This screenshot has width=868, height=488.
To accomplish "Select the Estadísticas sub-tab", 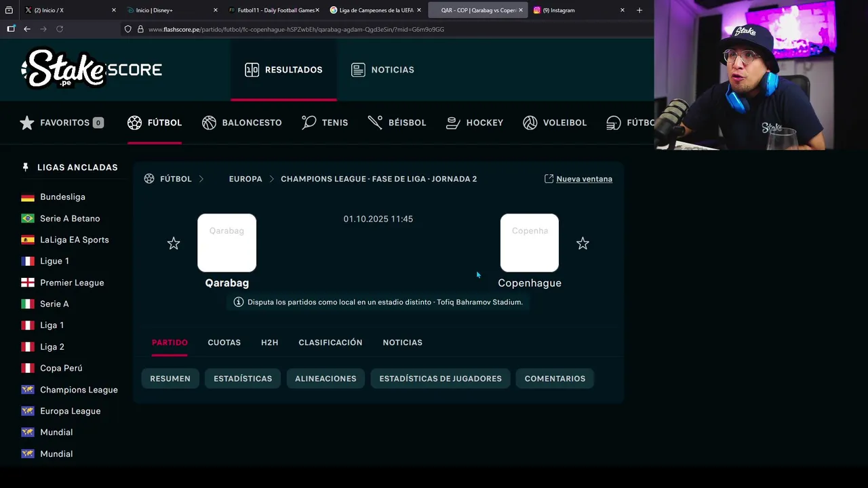I will point(243,379).
